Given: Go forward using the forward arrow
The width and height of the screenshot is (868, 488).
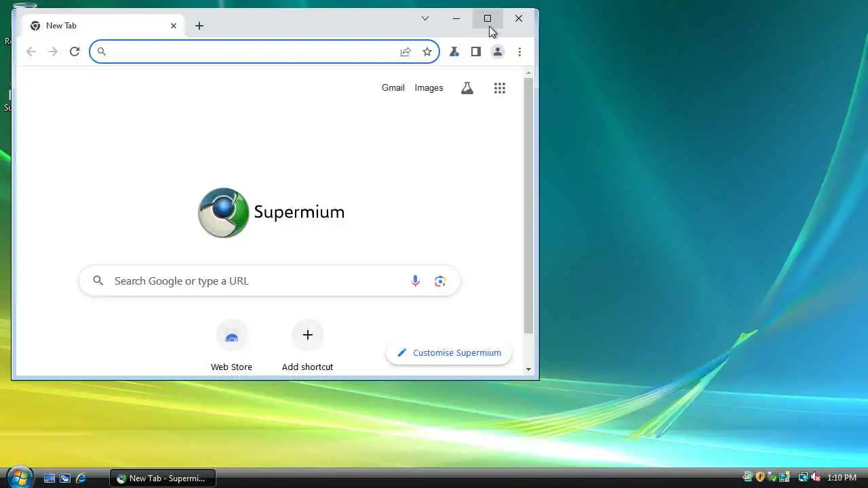Looking at the screenshot, I should (x=53, y=52).
